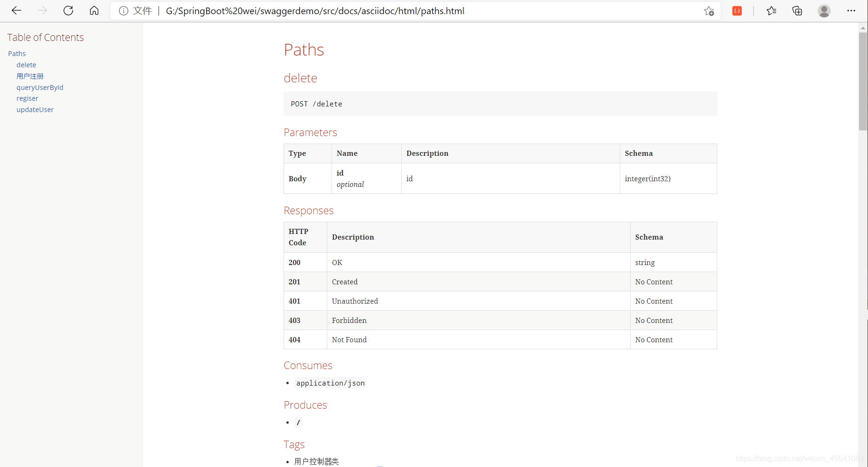
Task: Open the red extension icon in toolbar
Action: click(737, 11)
